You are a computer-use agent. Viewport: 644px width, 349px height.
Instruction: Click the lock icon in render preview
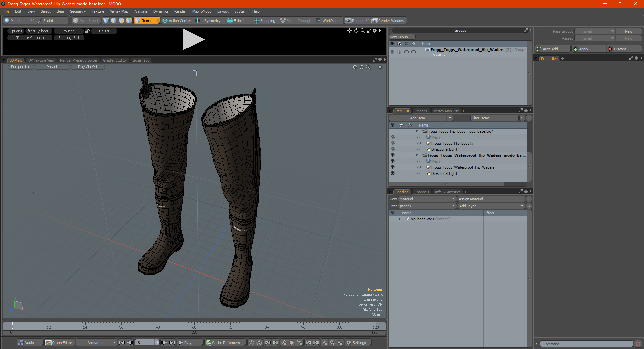point(87,31)
